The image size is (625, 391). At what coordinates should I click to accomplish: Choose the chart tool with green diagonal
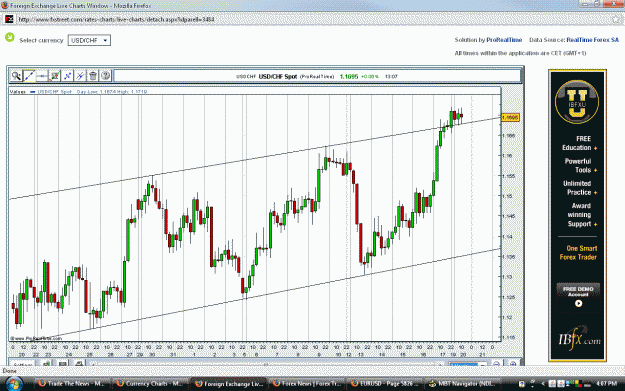pos(55,76)
